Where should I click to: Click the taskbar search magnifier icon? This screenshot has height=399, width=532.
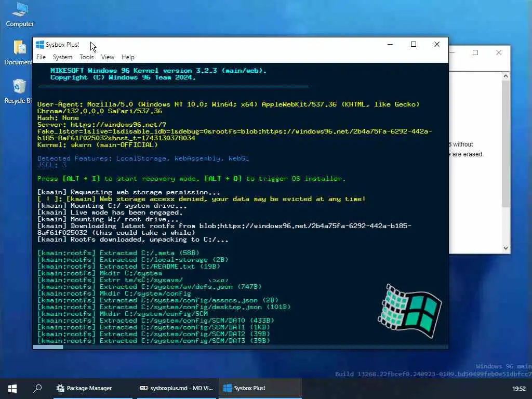[x=37, y=388]
